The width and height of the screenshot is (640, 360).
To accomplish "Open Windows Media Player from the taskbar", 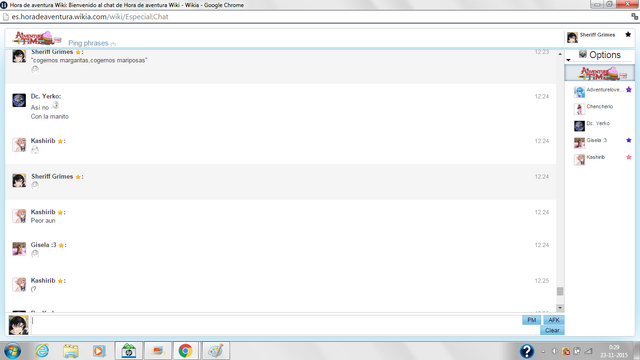I will point(99,351).
